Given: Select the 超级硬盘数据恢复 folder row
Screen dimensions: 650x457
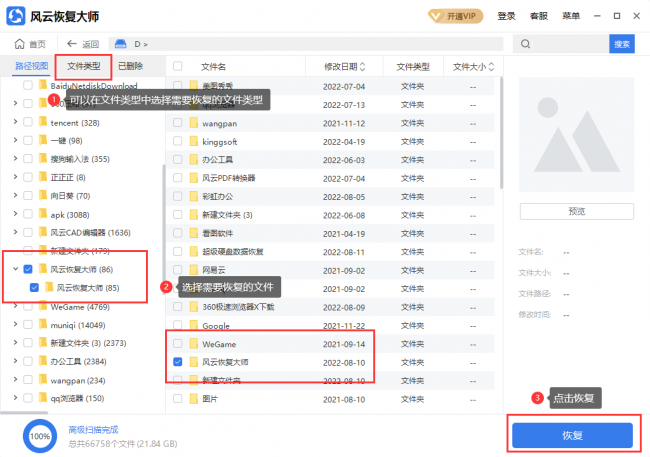Looking at the screenshot, I should pos(330,252).
